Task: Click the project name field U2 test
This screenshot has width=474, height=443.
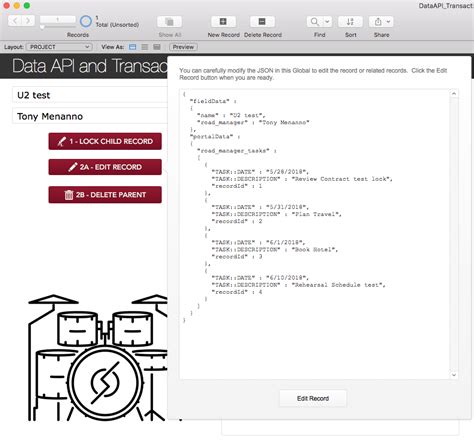Action: tap(90, 95)
